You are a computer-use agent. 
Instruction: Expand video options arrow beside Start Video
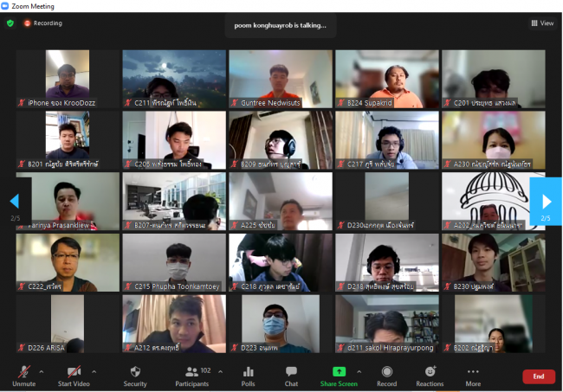(x=94, y=371)
